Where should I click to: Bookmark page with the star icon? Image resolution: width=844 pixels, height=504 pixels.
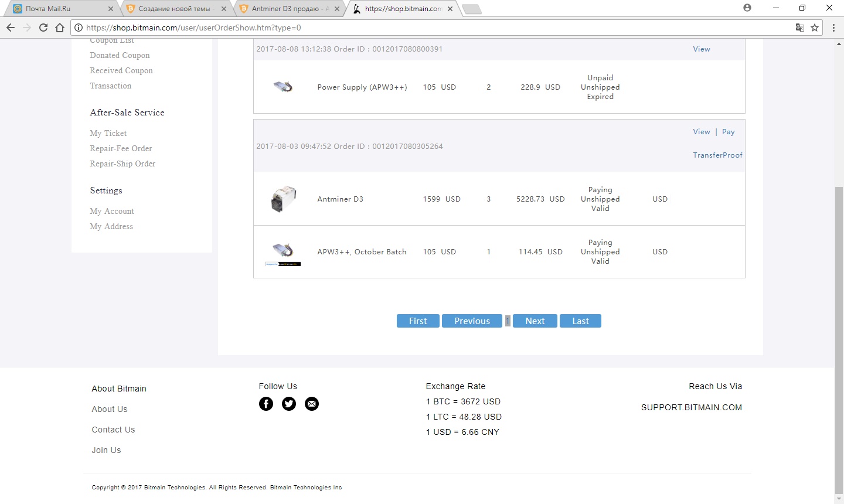click(x=815, y=28)
